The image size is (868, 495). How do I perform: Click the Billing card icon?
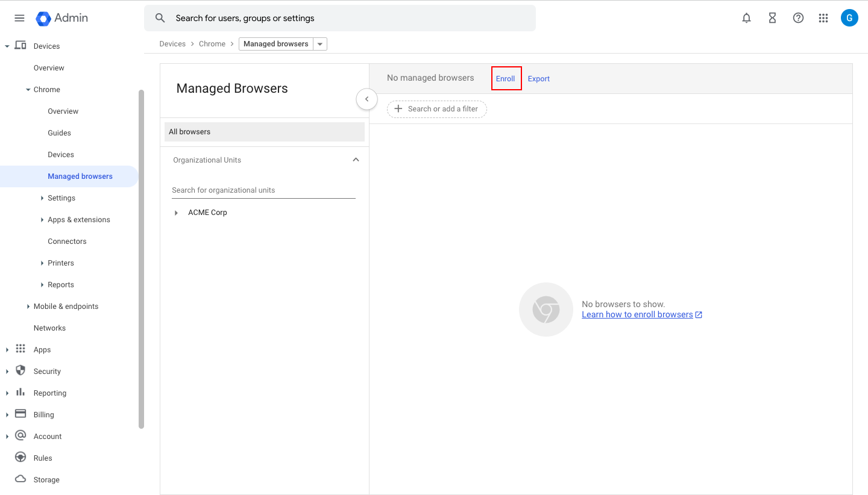tap(20, 414)
